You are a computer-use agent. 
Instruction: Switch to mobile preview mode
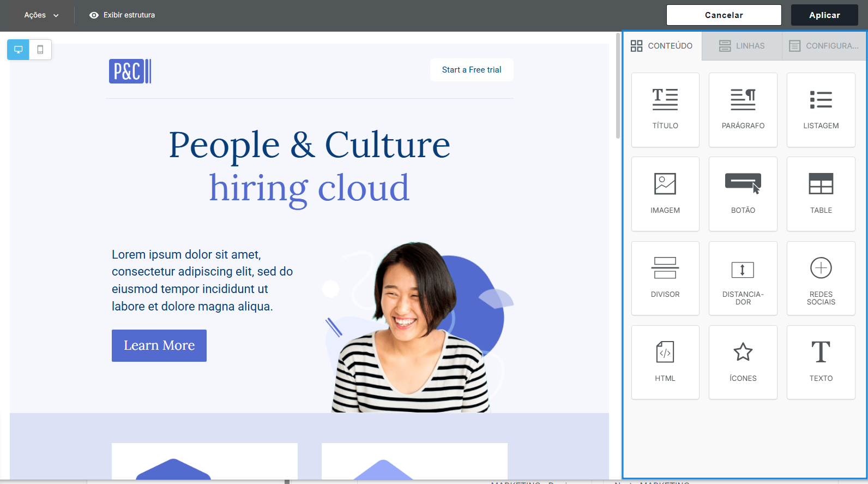40,50
